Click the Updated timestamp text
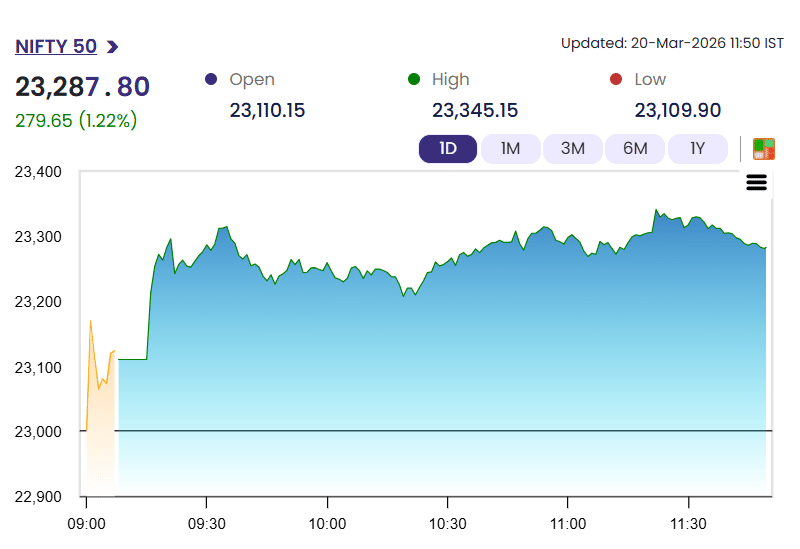Viewport: 800px width, 549px height. click(x=670, y=43)
